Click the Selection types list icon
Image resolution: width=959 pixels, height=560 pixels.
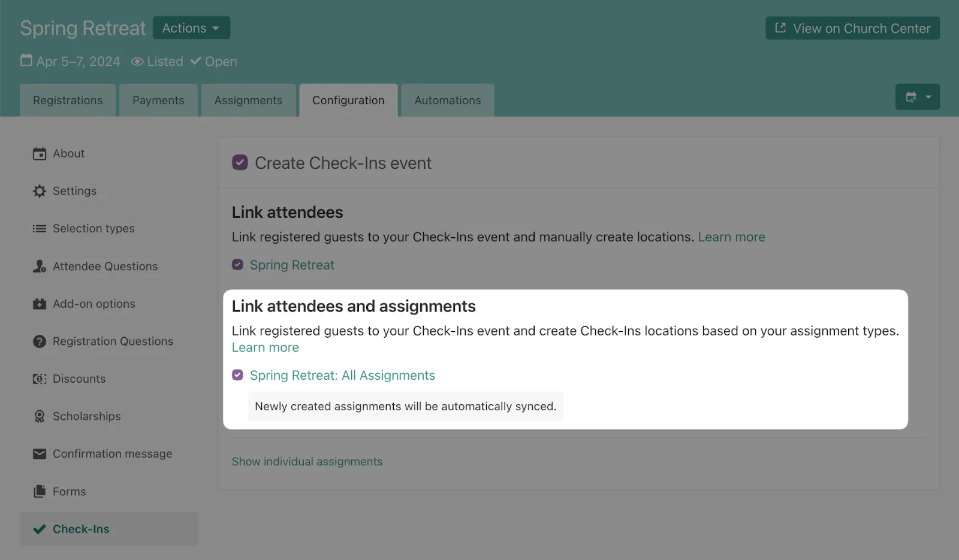click(x=40, y=229)
